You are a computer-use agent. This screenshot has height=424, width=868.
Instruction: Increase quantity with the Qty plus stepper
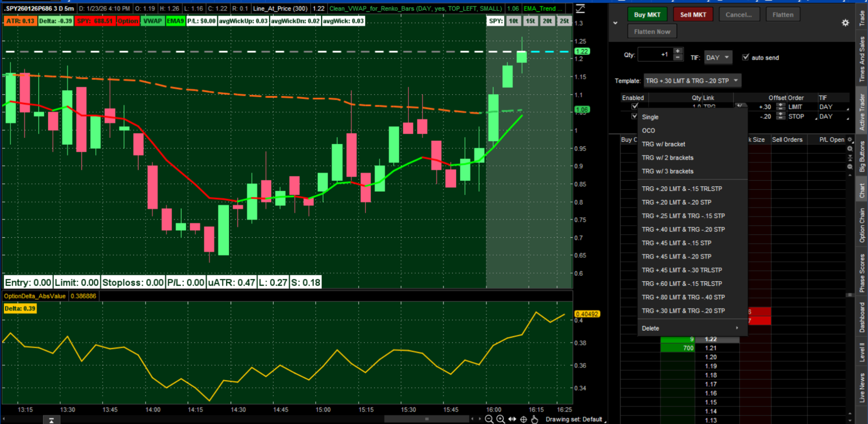pyautogui.click(x=678, y=51)
